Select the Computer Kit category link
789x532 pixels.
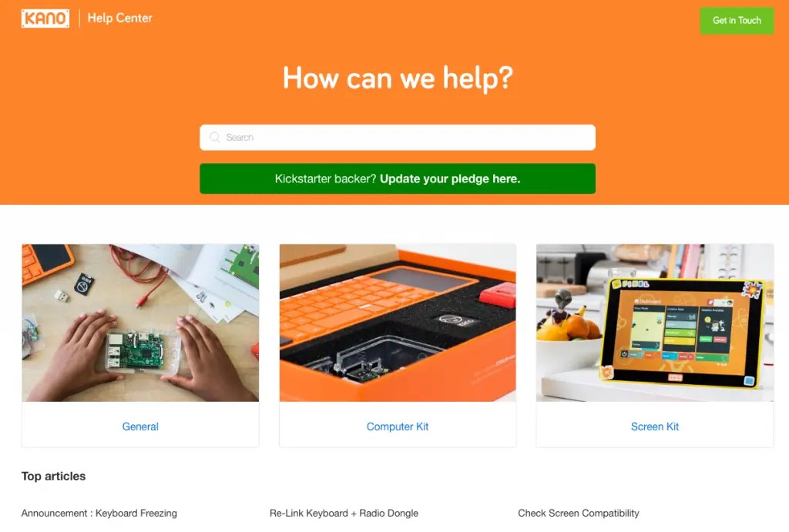click(398, 427)
